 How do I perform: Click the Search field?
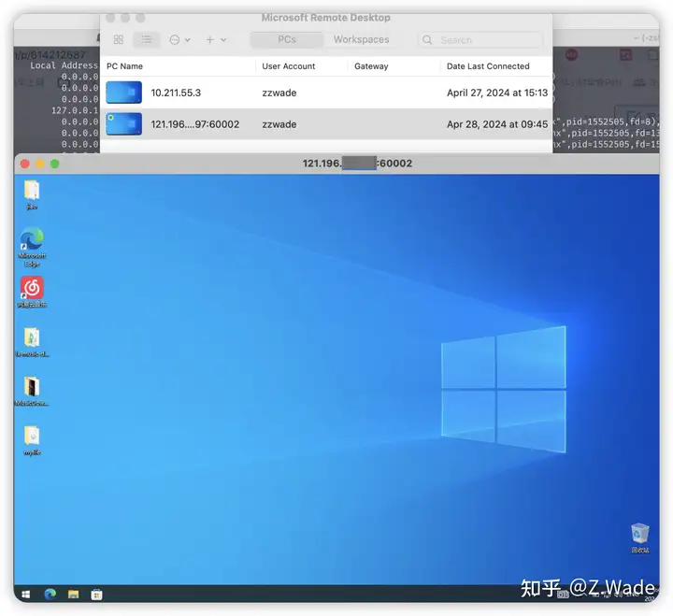pyautogui.click(x=480, y=40)
